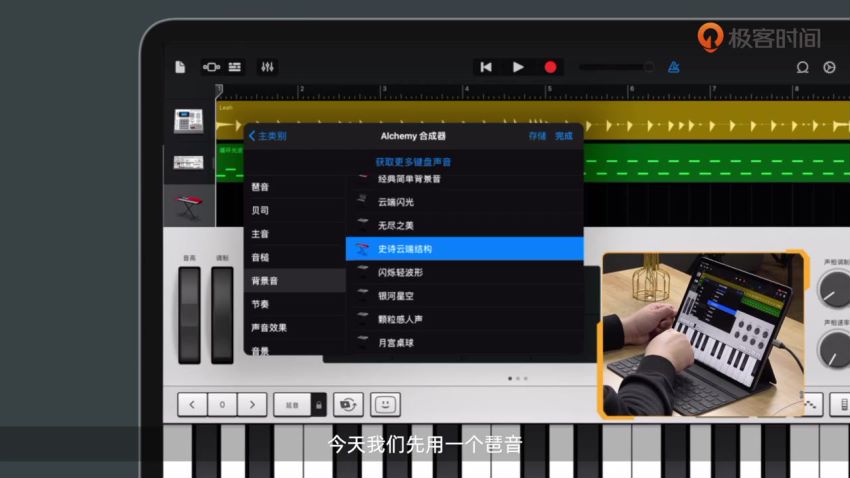Play the song
Screen dimensions: 850x478
pyautogui.click(x=518, y=67)
